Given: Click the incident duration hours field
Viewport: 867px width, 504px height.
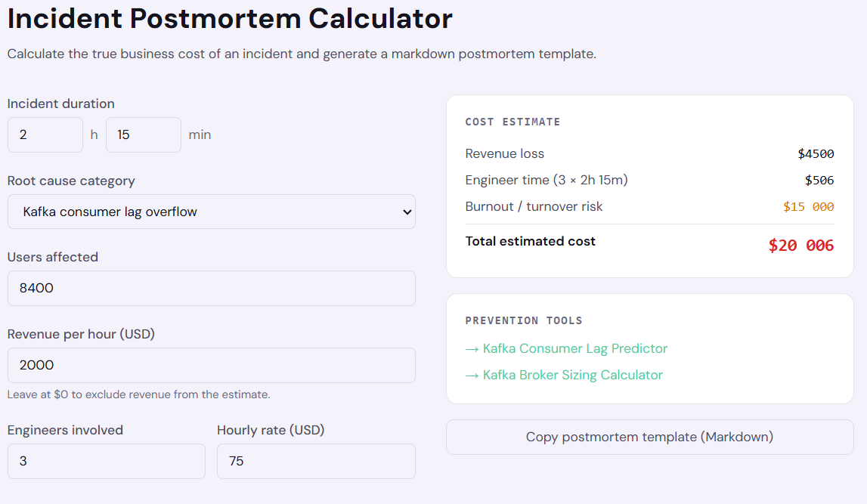Looking at the screenshot, I should point(45,135).
